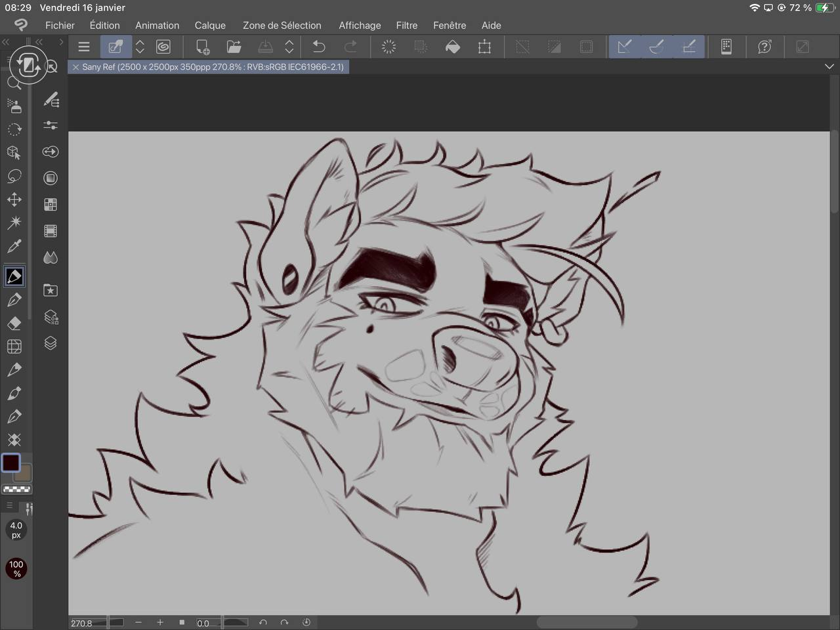840x630 pixels.
Task: Toggle snap to special ruler
Action: 657,47
